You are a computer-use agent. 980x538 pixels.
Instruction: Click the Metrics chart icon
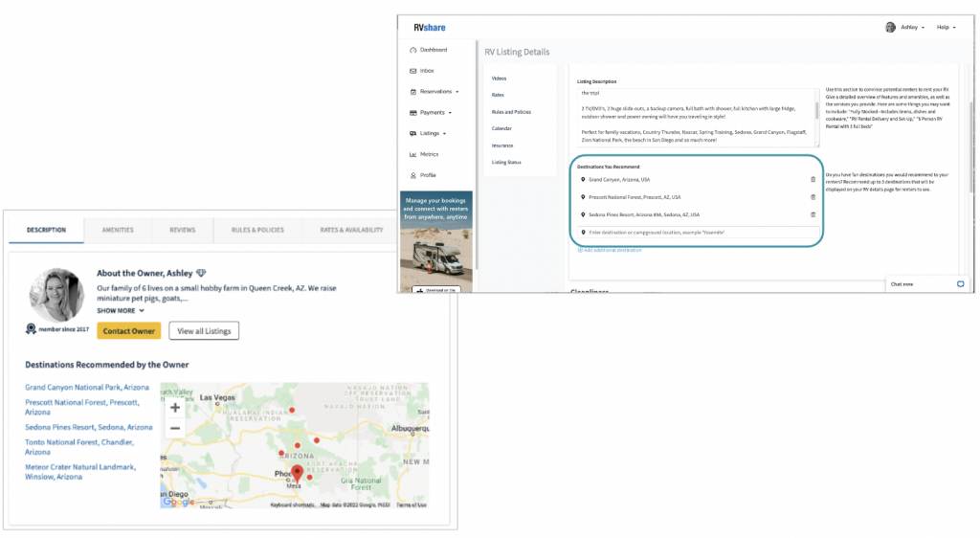[412, 154]
